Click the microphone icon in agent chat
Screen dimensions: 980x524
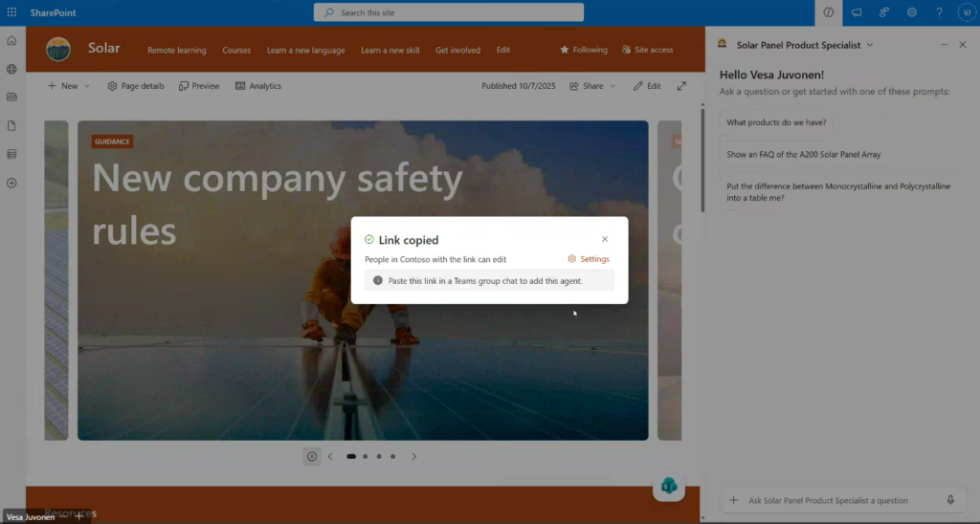(x=950, y=500)
